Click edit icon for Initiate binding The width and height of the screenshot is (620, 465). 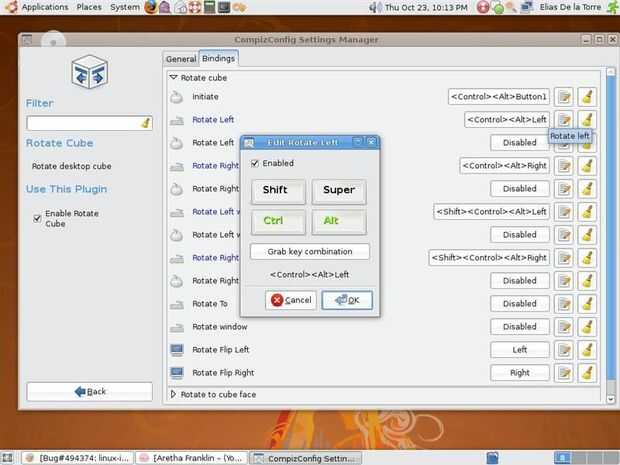tap(563, 97)
